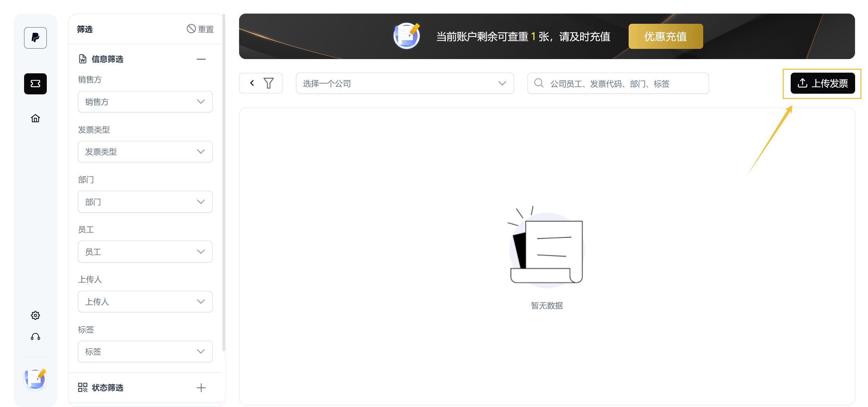Click the 筛选 panel title

tap(85, 29)
